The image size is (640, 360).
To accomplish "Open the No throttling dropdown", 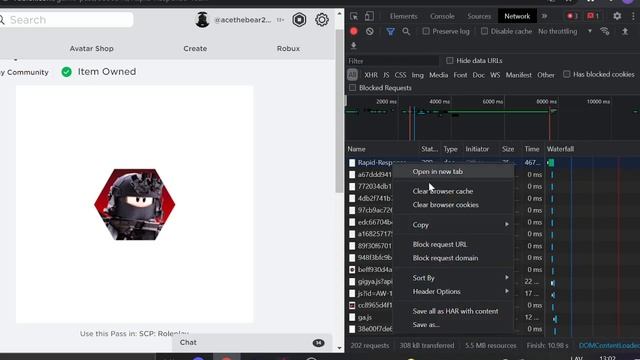I will pyautogui.click(x=565, y=31).
